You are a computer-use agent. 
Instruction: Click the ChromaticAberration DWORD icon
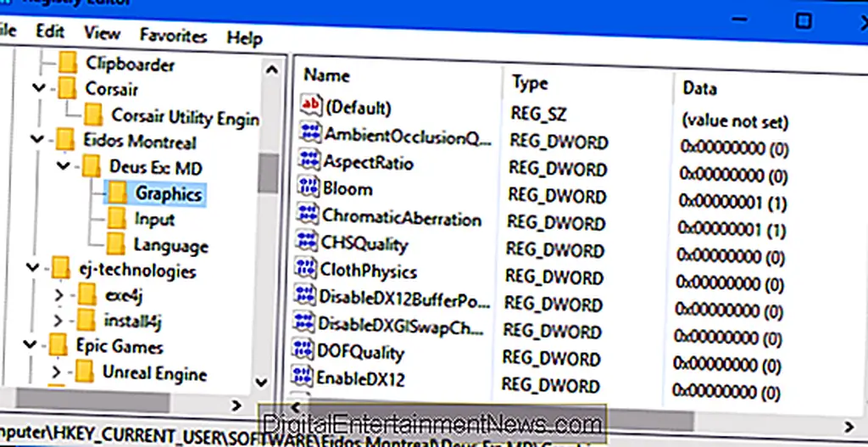pyautogui.click(x=308, y=215)
